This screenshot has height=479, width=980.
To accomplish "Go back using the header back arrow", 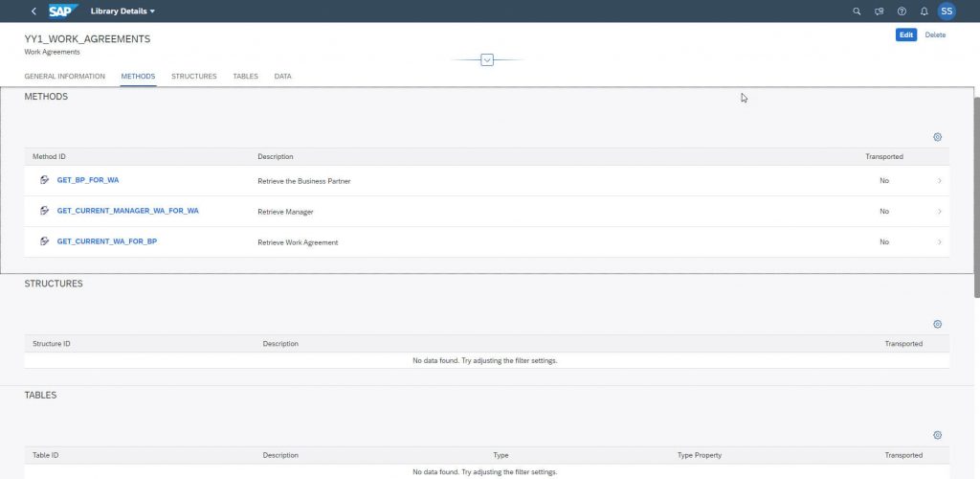I will (33, 11).
